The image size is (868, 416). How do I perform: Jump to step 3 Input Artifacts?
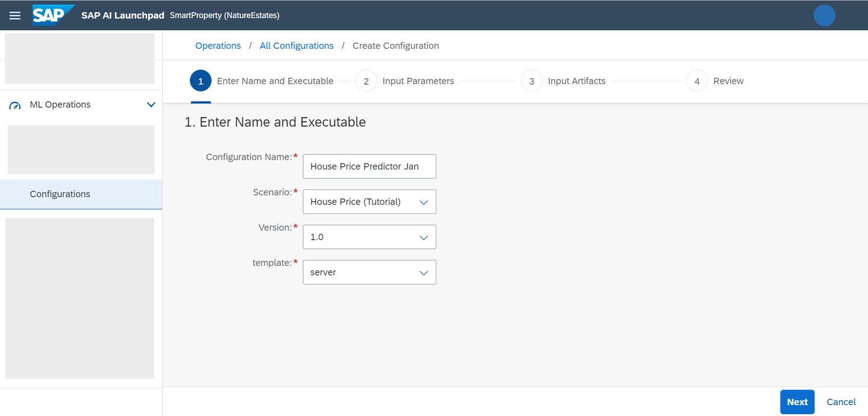pos(563,81)
